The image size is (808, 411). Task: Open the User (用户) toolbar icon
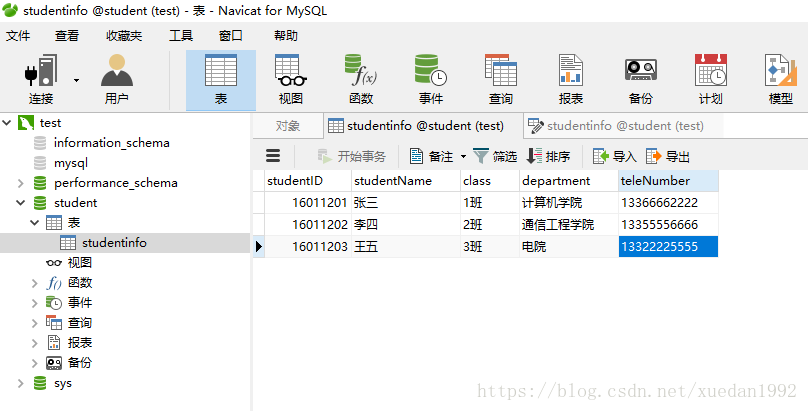pos(116,80)
